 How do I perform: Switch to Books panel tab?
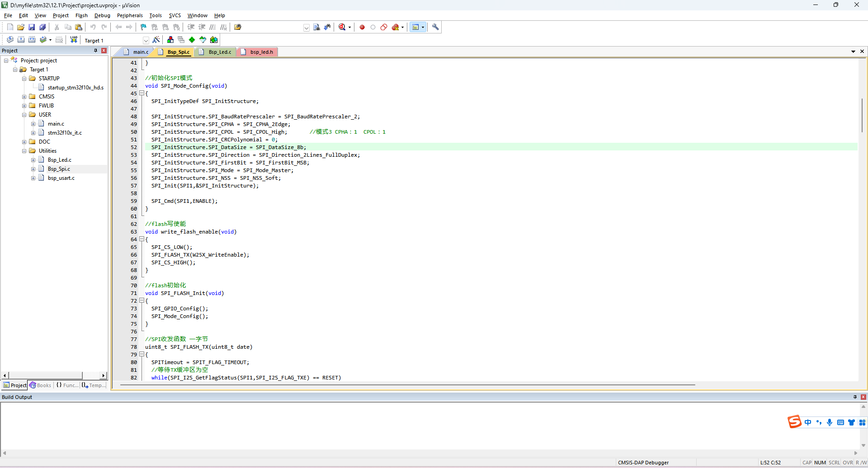(40, 385)
